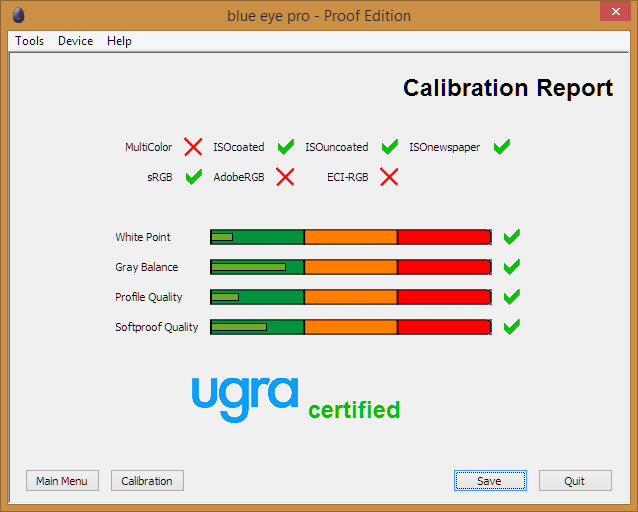Viewport: 638px width, 512px height.
Task: Click the Profile Quality result bar
Action: (x=350, y=297)
